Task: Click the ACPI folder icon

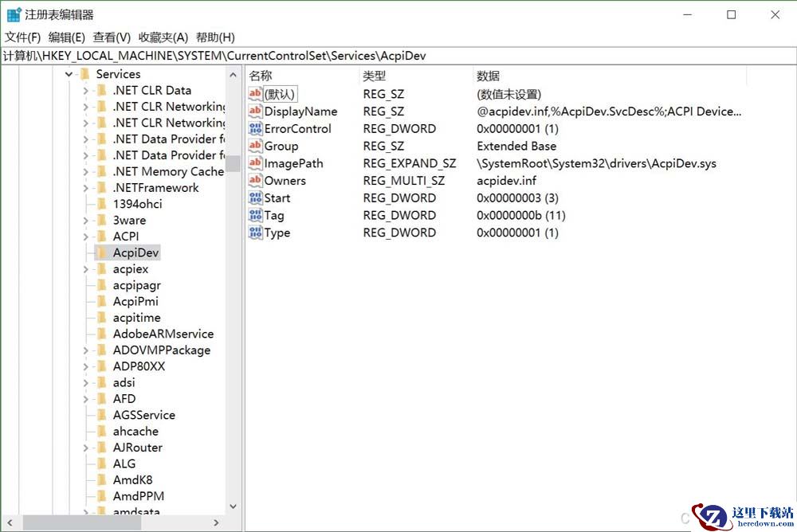Action: pos(102,237)
